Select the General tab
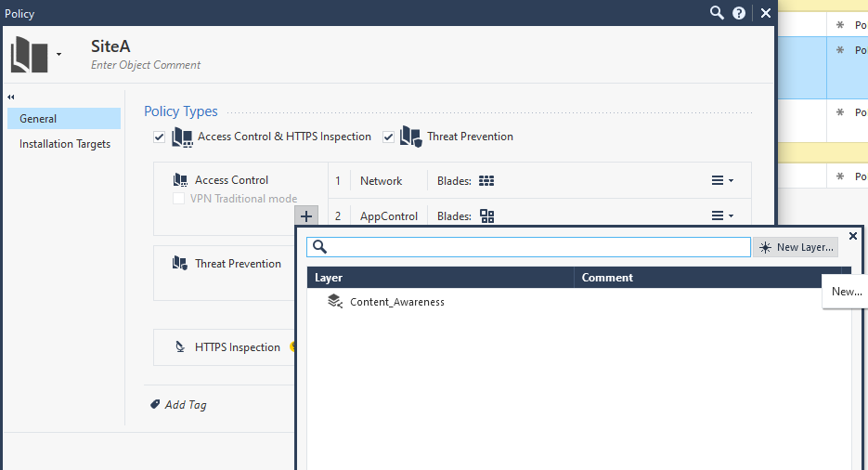 63,119
